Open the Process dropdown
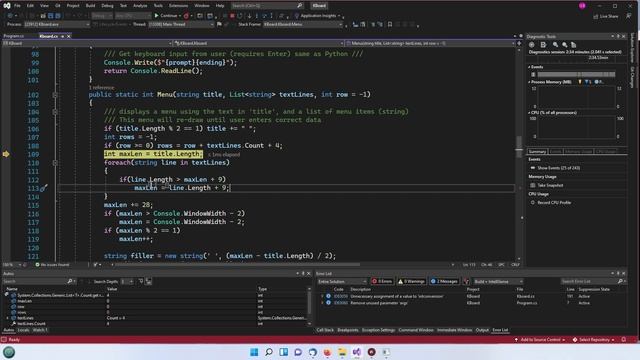Viewport: 640px width, 360px height. [x=57, y=24]
